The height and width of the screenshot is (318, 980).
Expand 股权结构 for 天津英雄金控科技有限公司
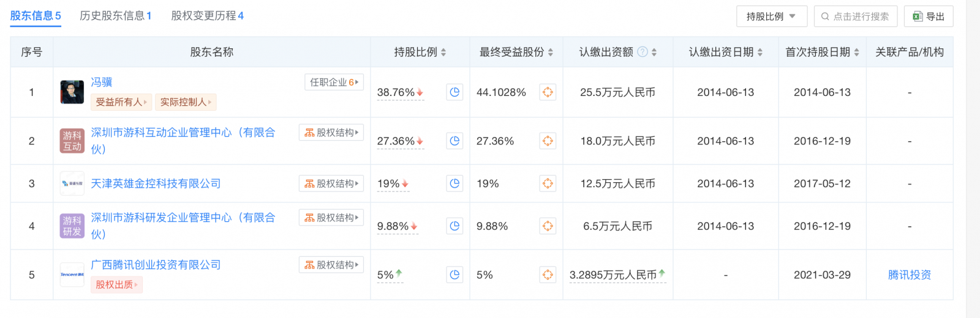pyautogui.click(x=331, y=183)
